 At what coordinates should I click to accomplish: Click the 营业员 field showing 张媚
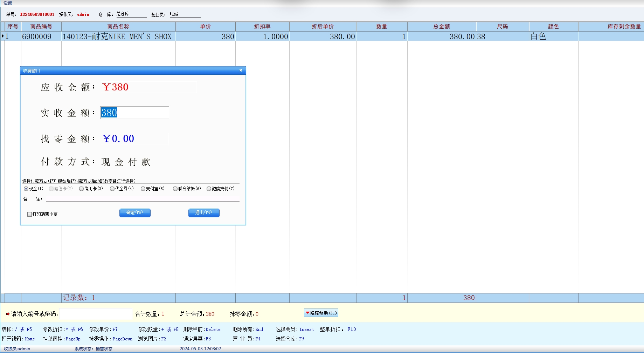185,14
